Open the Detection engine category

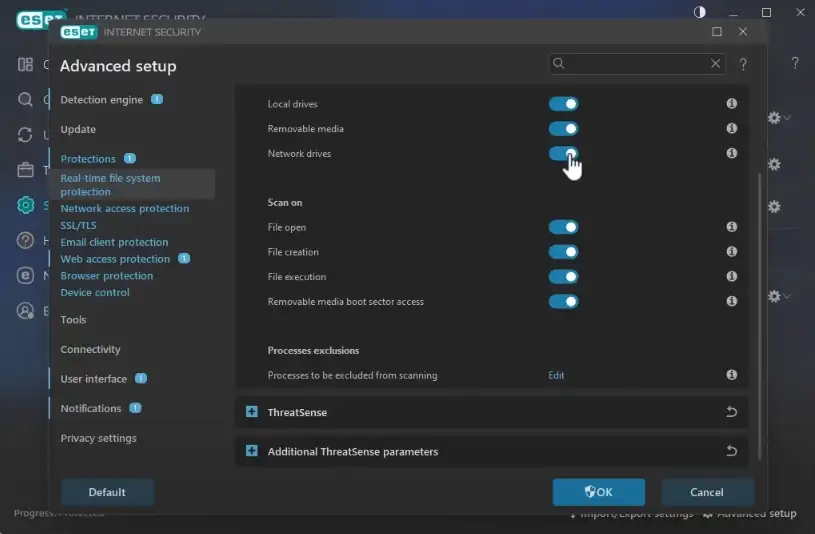click(101, 100)
